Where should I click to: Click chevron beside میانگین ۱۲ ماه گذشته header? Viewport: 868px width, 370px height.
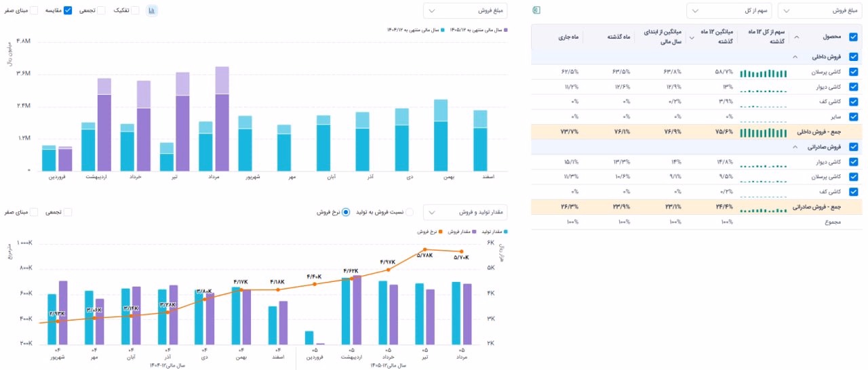click(x=692, y=37)
